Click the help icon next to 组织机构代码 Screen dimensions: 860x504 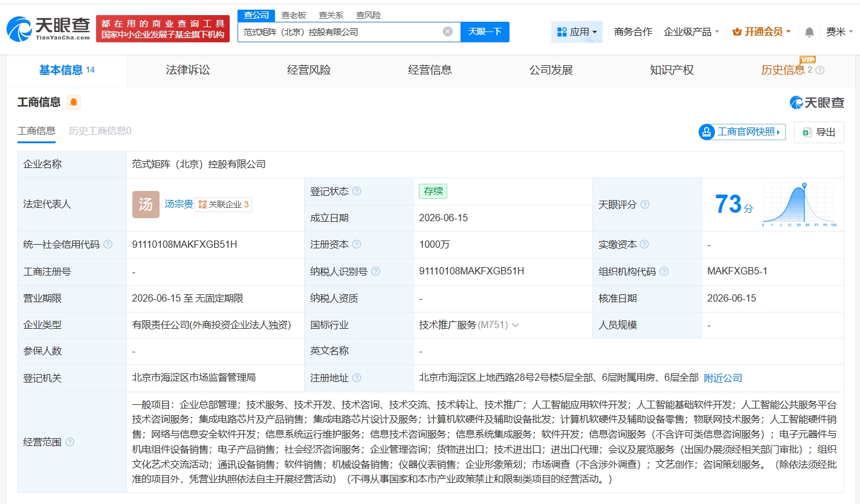tap(664, 271)
